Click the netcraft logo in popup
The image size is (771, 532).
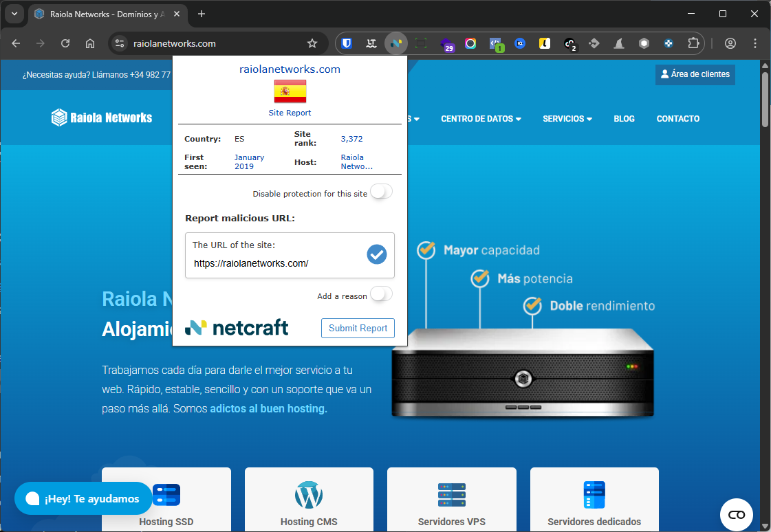click(x=237, y=328)
